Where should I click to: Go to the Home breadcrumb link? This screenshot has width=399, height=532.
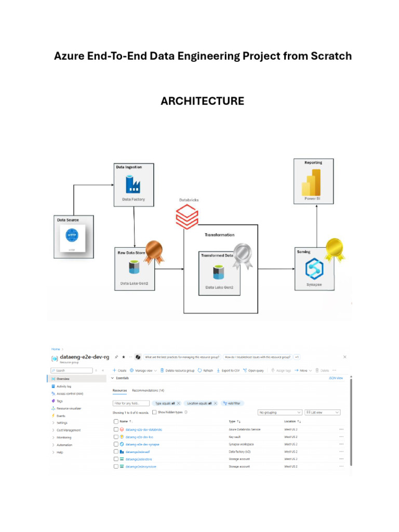pos(55,349)
